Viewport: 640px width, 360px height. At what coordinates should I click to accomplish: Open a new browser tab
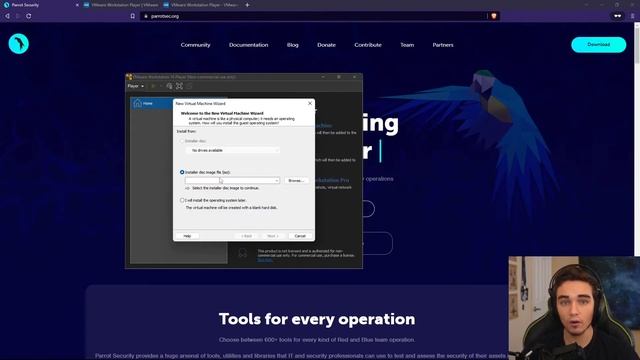(247, 5)
